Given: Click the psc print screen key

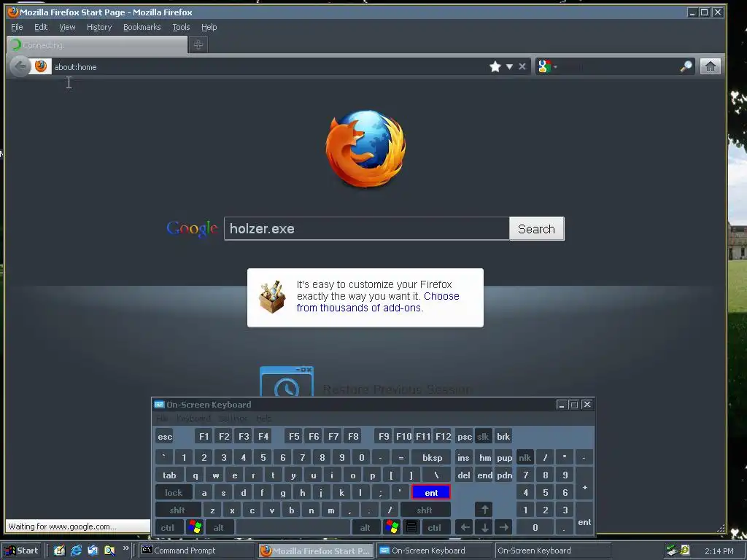Looking at the screenshot, I should [x=465, y=437].
